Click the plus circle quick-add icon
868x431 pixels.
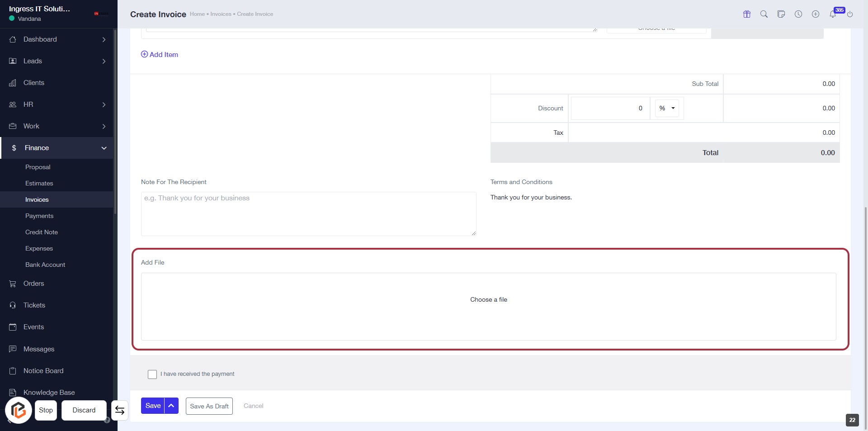tap(816, 14)
